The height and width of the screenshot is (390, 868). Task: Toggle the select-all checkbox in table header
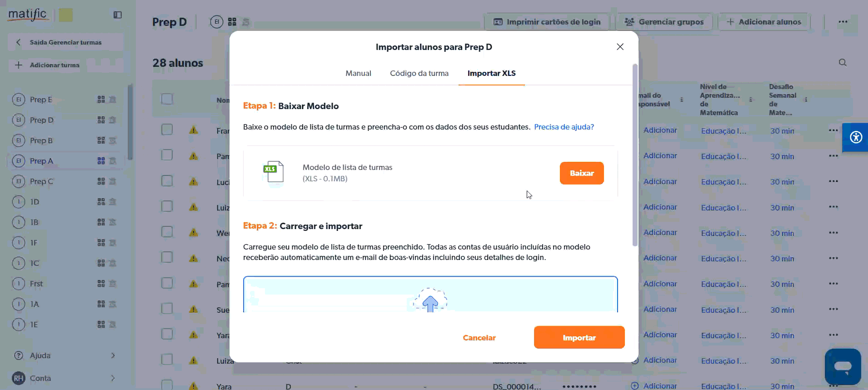coord(167,99)
